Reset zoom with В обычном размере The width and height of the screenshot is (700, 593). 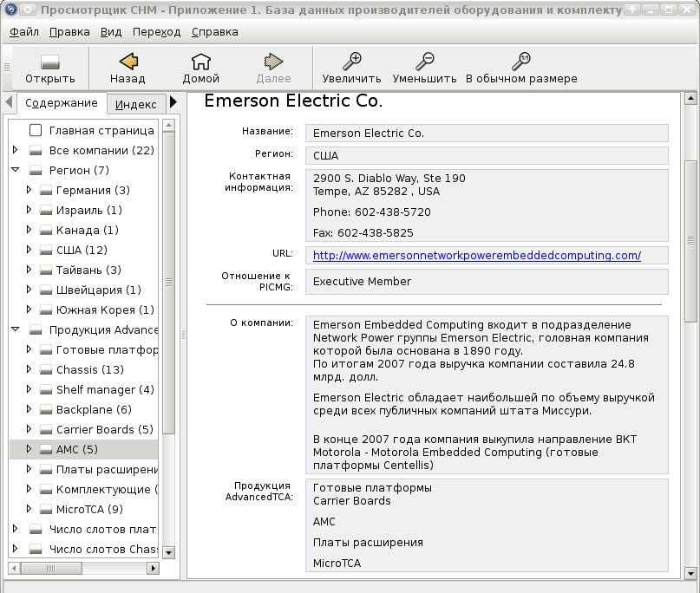[x=521, y=62]
